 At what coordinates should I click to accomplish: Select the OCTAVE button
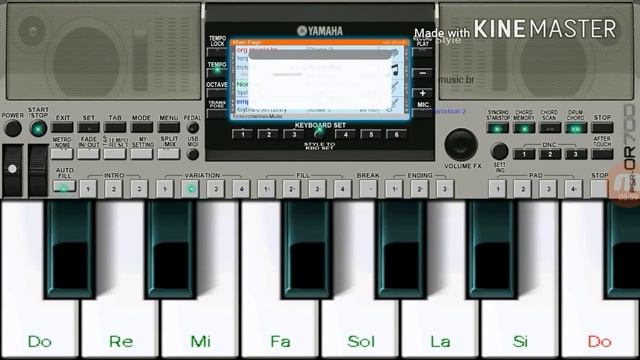(x=217, y=93)
